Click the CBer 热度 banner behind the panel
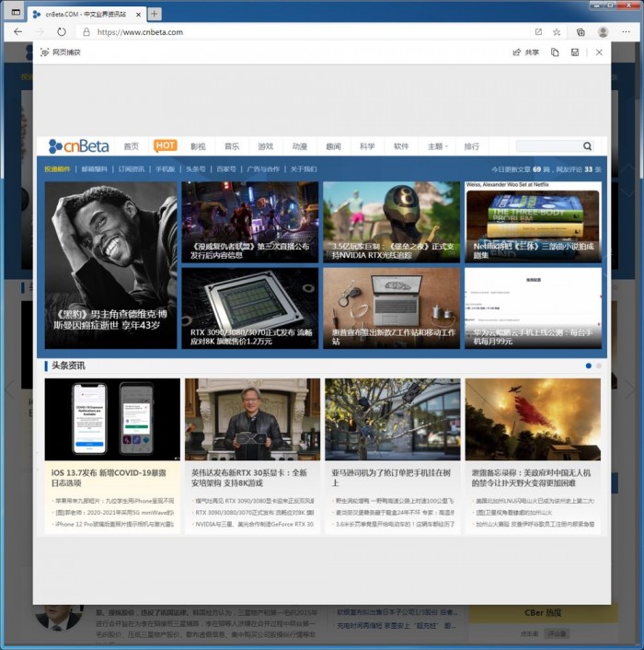The width and height of the screenshot is (644, 650). [543, 612]
